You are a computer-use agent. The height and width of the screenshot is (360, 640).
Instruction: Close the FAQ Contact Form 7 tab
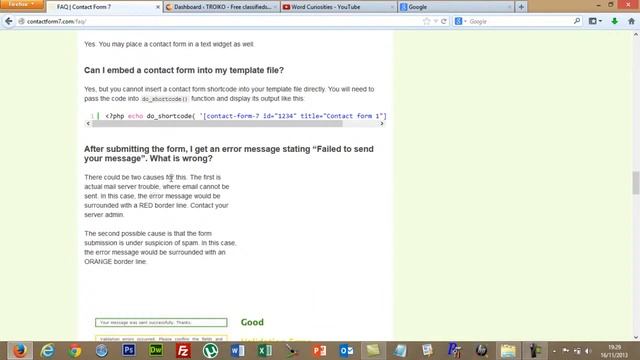tap(158, 7)
